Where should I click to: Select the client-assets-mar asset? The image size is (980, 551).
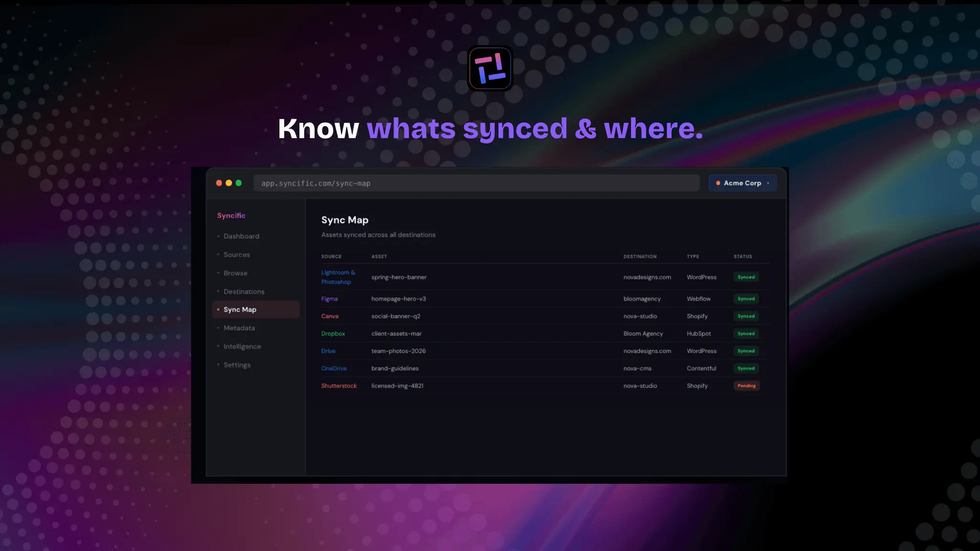click(x=396, y=334)
